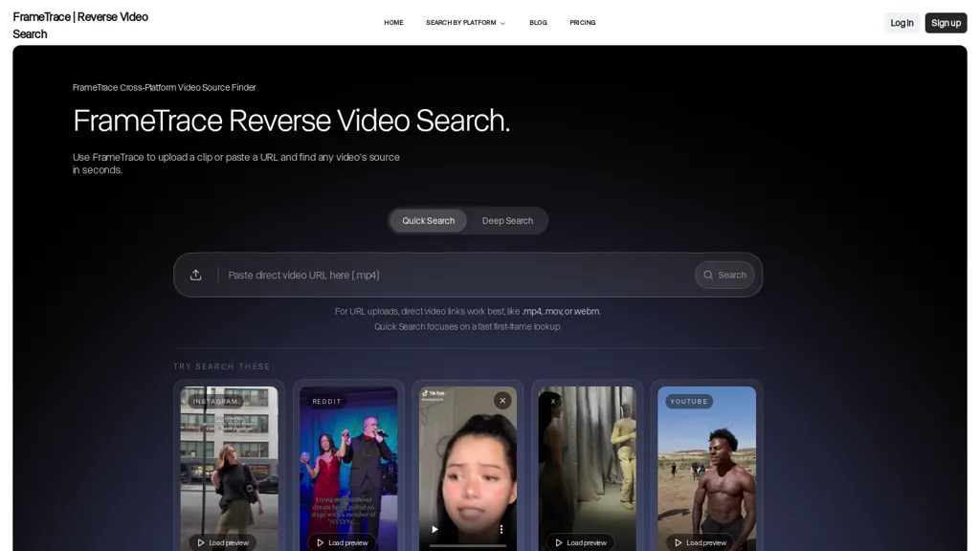Image resolution: width=980 pixels, height=551 pixels.
Task: Expand Search by Platform dropdown
Action: pyautogui.click(x=466, y=23)
